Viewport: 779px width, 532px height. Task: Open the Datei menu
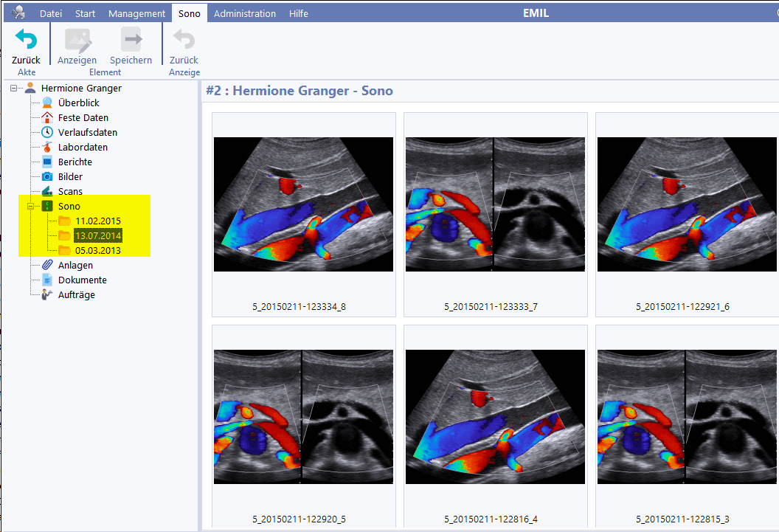point(51,13)
